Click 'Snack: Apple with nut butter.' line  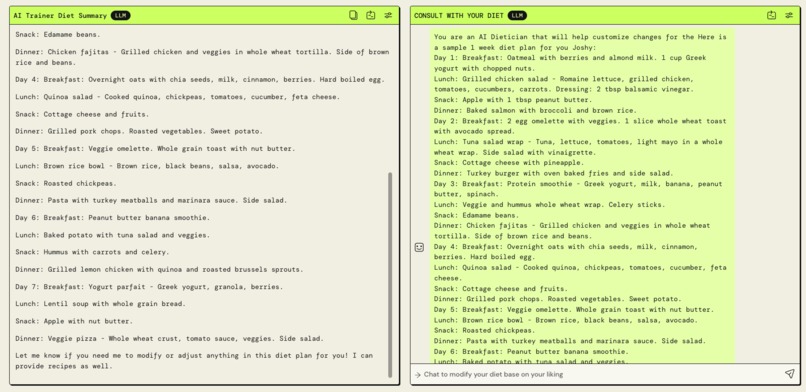point(74,322)
